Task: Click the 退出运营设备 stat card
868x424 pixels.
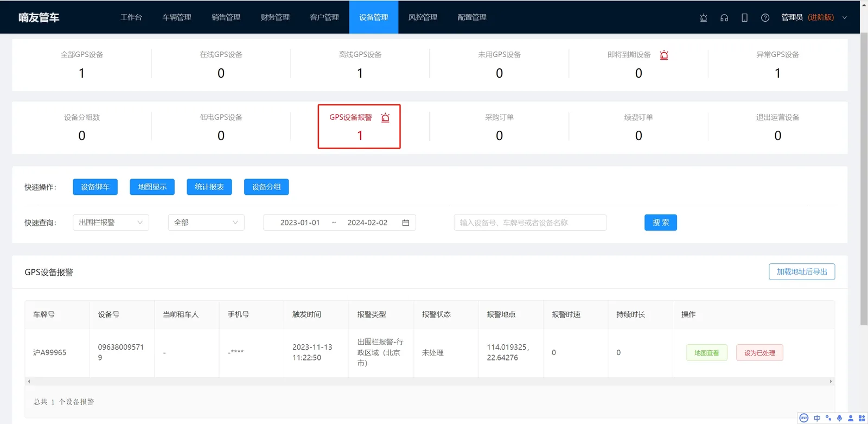Action: (777, 127)
